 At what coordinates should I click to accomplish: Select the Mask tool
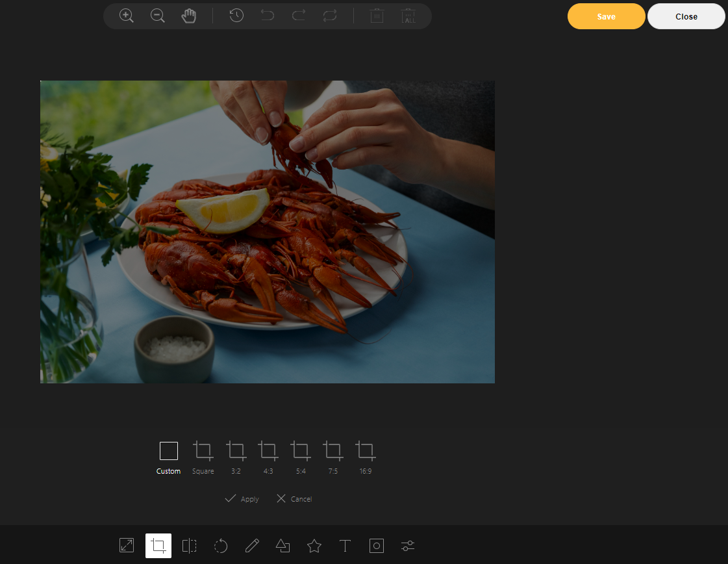(377, 545)
